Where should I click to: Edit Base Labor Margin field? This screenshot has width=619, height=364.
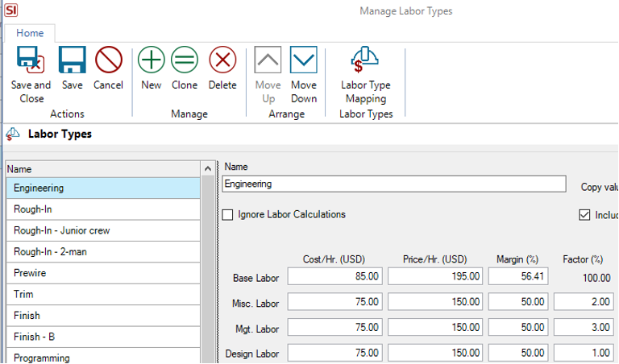(518, 276)
